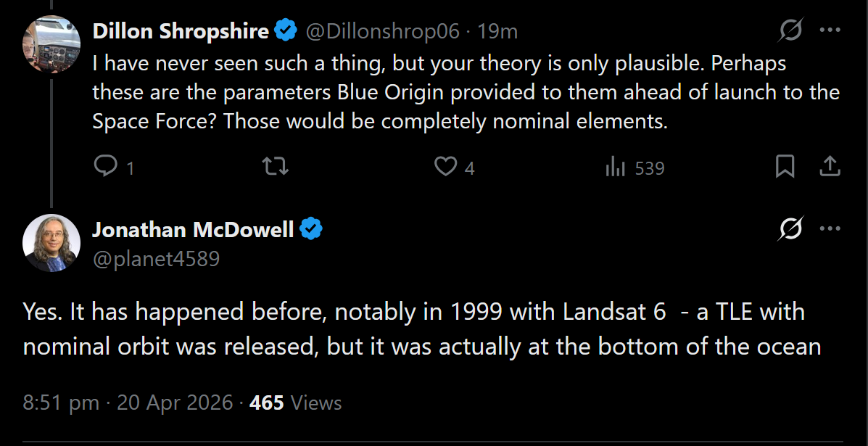Visit the @Dillonshrop06 handle
Image resolution: width=868 pixels, height=446 pixels.
point(382,31)
